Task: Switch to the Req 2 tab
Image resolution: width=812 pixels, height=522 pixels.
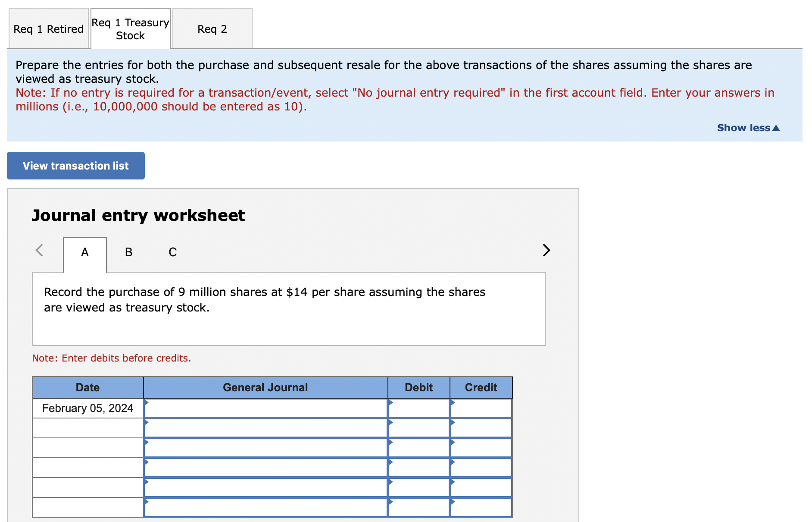Action: click(212, 29)
